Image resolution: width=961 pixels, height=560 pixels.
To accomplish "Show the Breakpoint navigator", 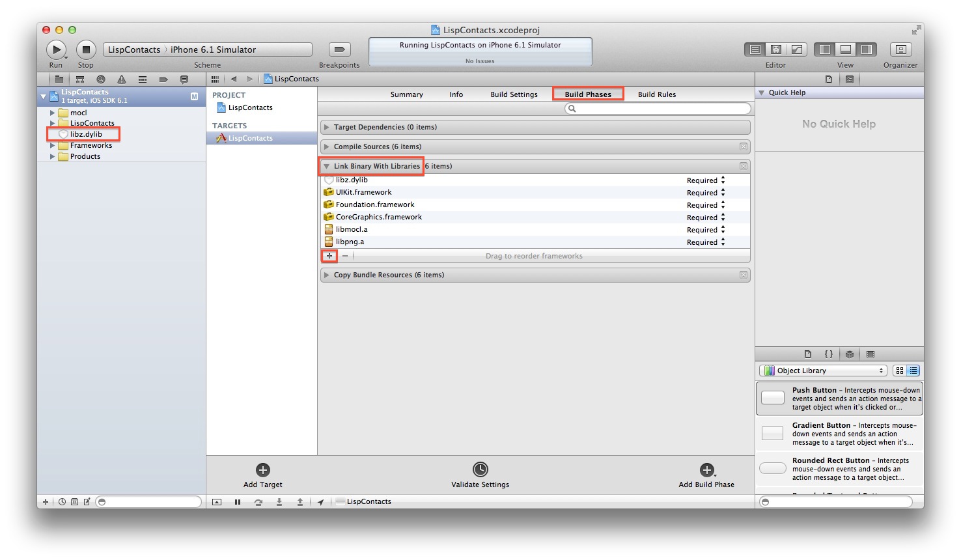I will [x=163, y=79].
